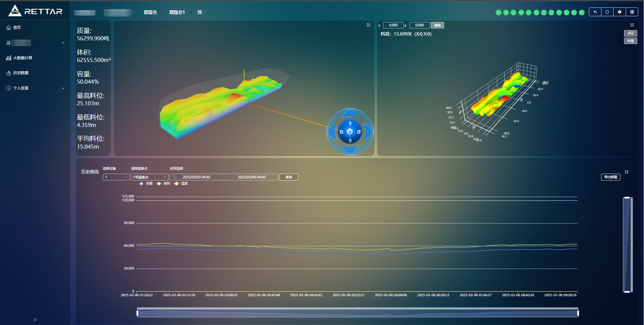
Task: Toggle the 质量 series in chart legend
Action: click(x=146, y=183)
